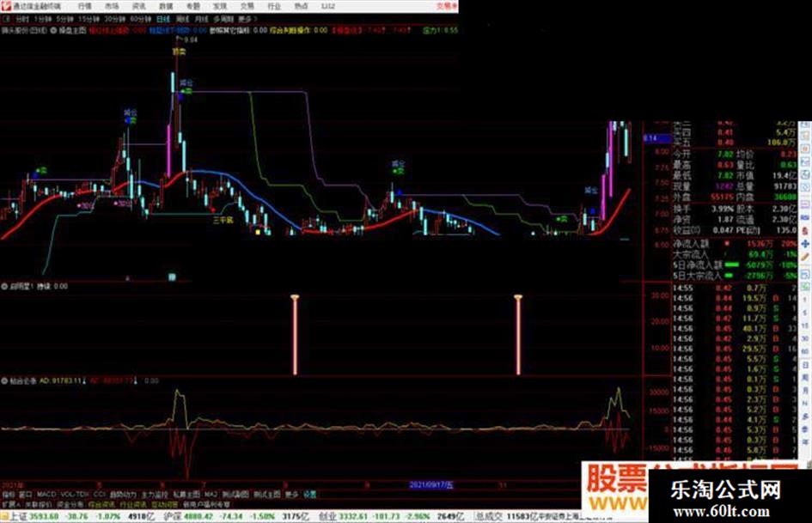Click the second 启明星 signal bar
The width and height of the screenshot is (812, 523).
point(518,335)
